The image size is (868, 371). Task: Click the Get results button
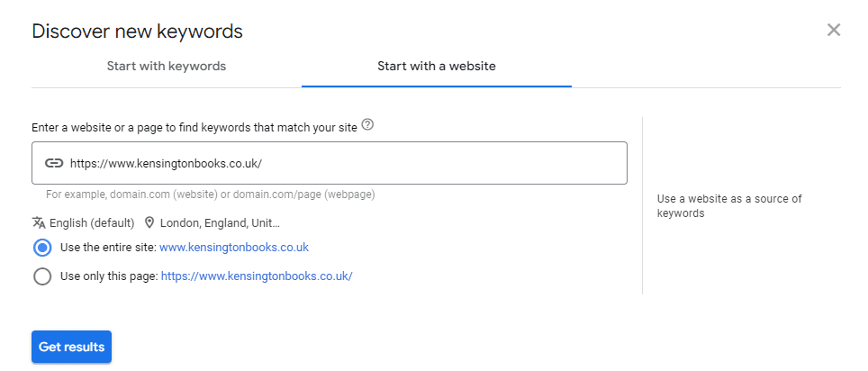[71, 348]
